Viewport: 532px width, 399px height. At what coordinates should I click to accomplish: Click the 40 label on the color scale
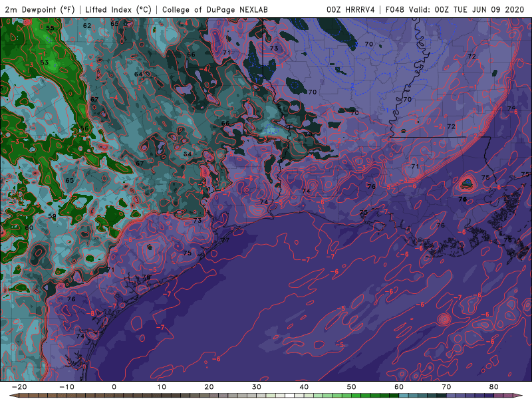(304, 387)
